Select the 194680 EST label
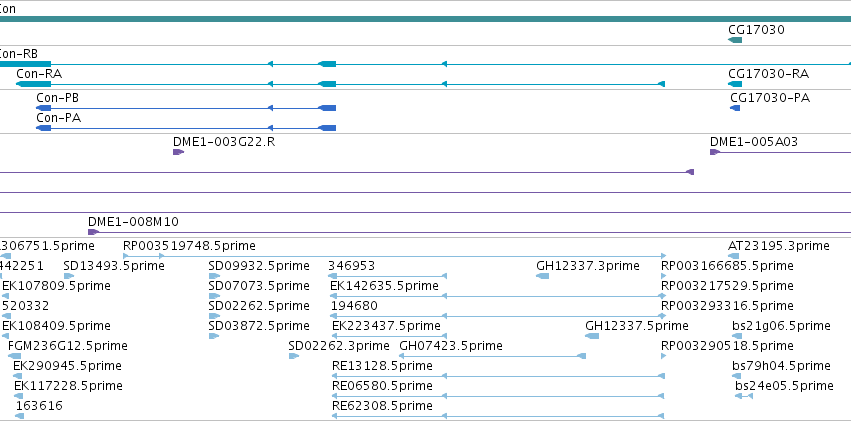The width and height of the screenshot is (851, 421). point(354,305)
